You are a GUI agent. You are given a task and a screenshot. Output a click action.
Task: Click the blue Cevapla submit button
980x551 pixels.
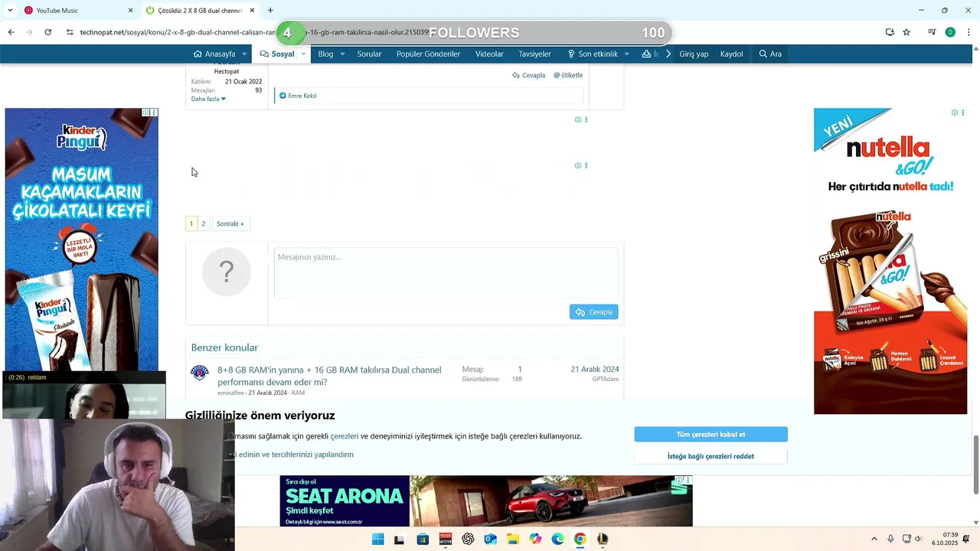point(593,311)
